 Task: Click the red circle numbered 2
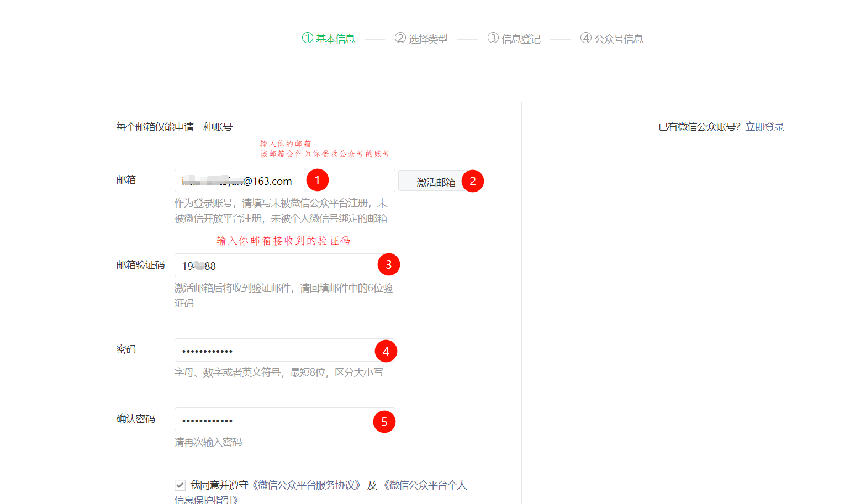point(472,181)
